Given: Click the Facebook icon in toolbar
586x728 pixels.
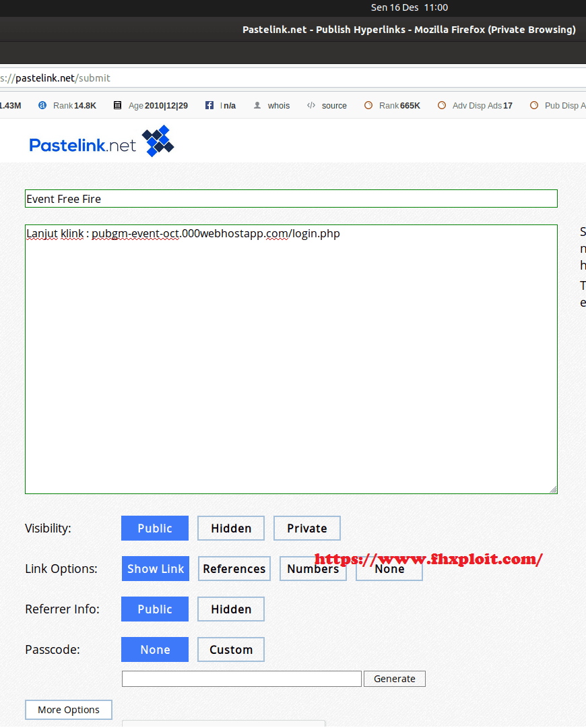Looking at the screenshot, I should click(x=209, y=105).
